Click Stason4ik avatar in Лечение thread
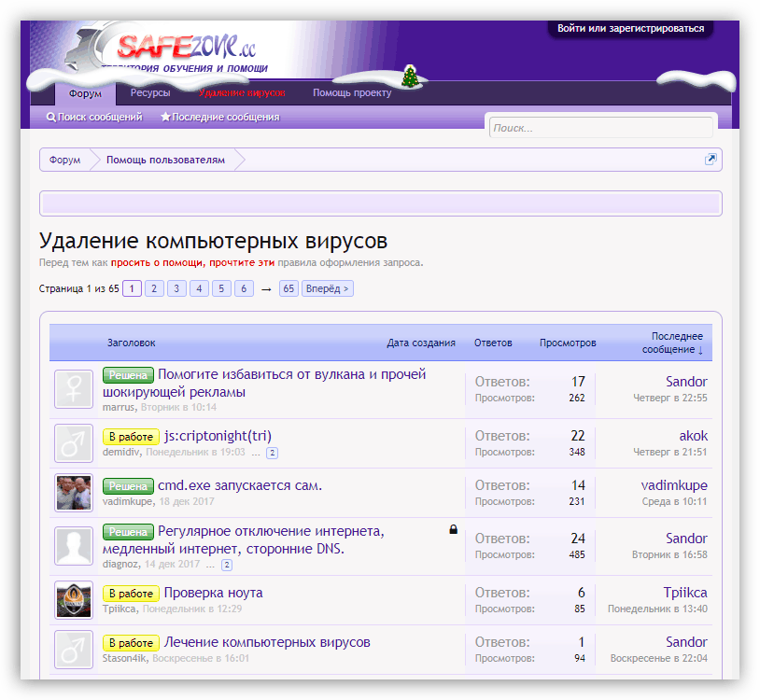The image size is (760, 700). pos(74,650)
